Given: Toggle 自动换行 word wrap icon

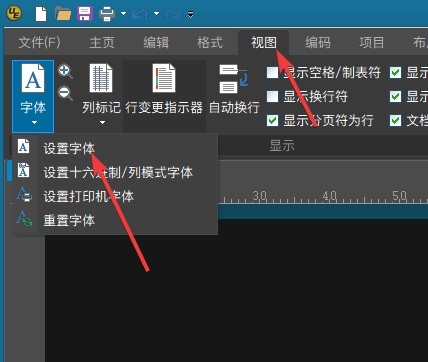Looking at the screenshot, I should coord(233,79).
